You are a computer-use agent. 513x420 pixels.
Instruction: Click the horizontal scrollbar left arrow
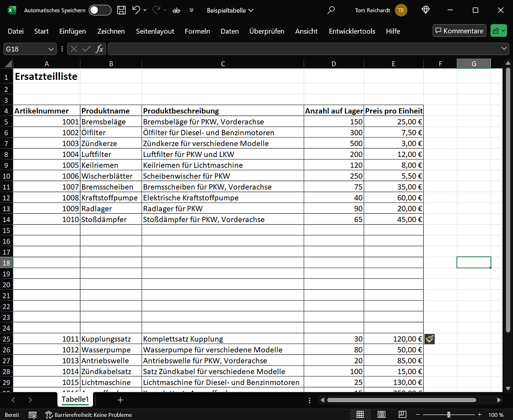click(322, 400)
